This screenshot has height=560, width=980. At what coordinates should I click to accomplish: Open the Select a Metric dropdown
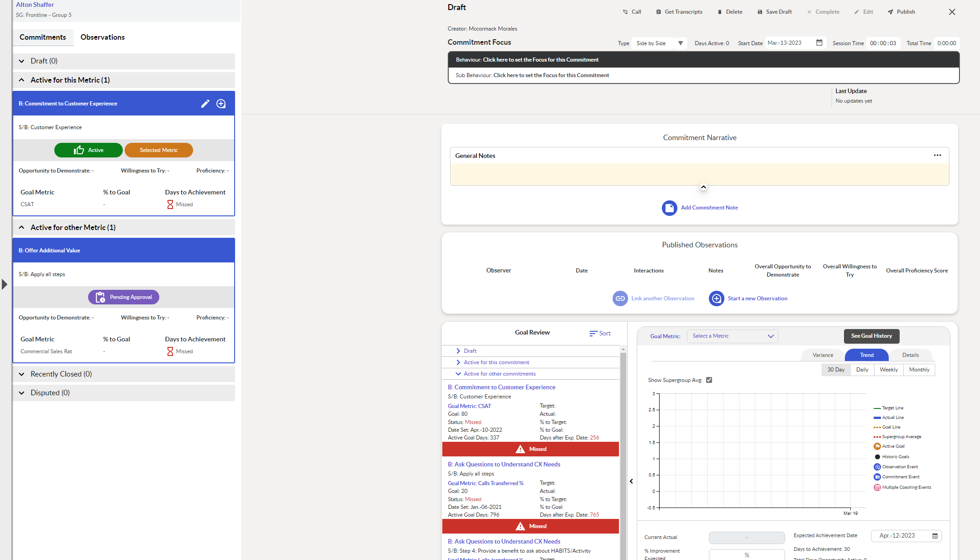(x=732, y=336)
